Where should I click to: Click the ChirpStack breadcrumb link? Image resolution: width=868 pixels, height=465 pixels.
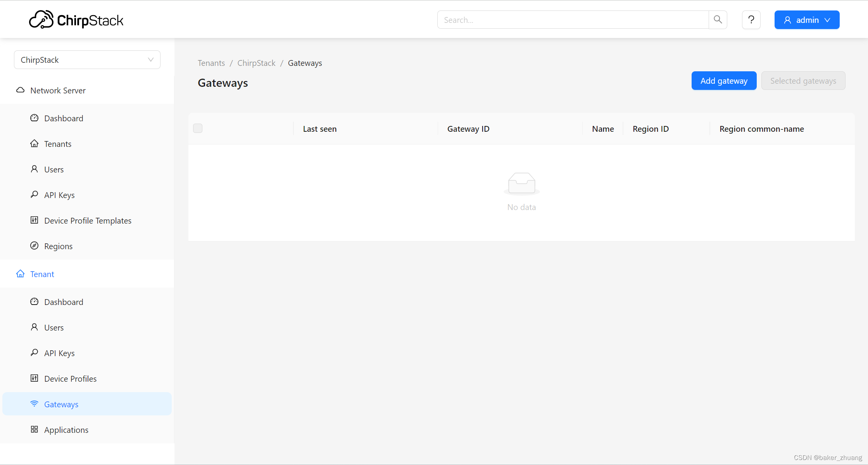(256, 63)
